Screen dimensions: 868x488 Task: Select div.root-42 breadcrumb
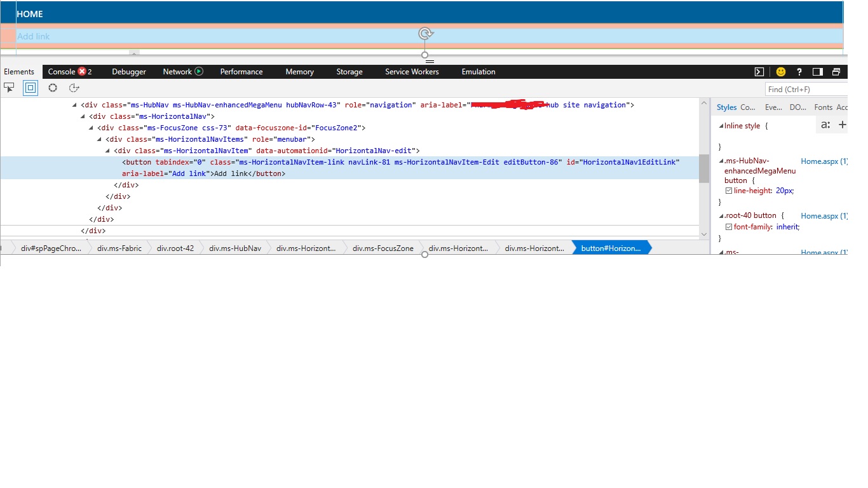click(x=175, y=248)
